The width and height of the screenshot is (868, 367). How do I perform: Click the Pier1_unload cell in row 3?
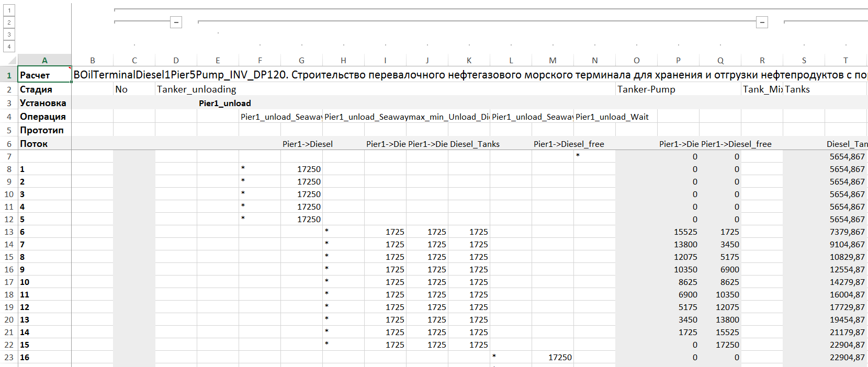click(225, 104)
